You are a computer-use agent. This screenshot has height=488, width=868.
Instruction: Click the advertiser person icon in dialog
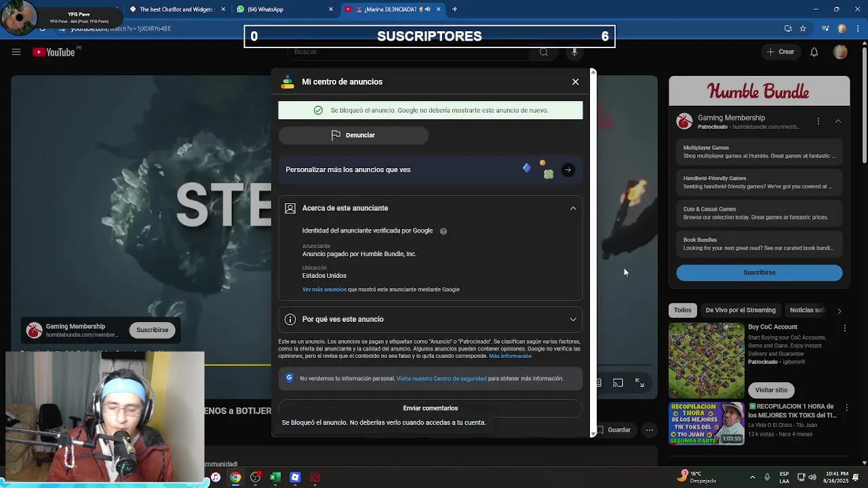pos(290,208)
